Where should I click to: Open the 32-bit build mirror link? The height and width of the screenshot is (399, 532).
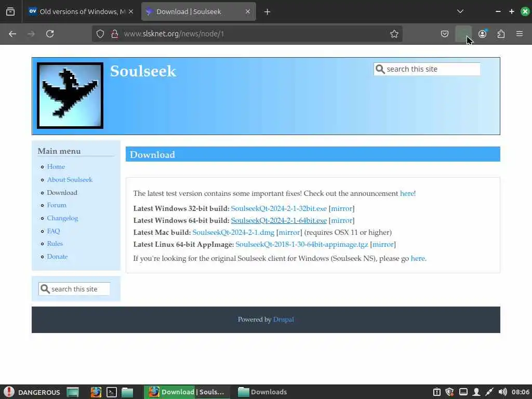coord(341,208)
